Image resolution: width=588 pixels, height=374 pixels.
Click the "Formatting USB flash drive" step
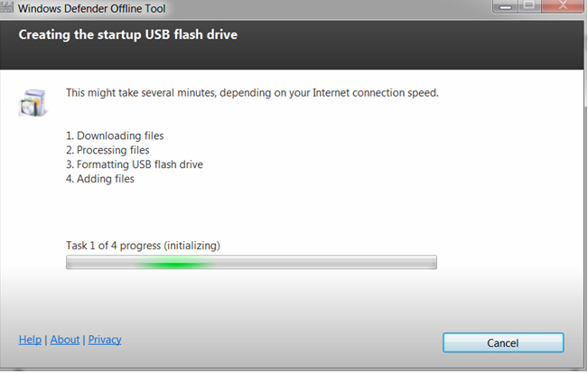135,164
